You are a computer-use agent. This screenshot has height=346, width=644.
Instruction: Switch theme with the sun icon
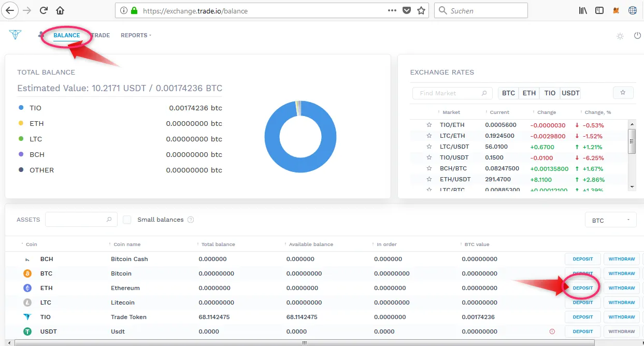tap(620, 36)
